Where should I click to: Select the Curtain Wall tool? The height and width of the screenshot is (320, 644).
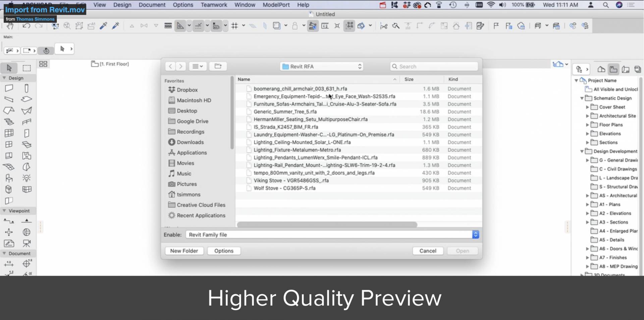9,133
